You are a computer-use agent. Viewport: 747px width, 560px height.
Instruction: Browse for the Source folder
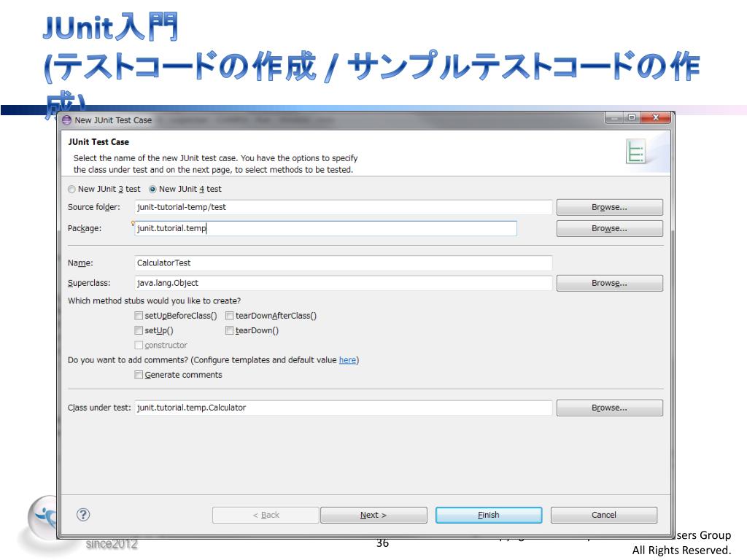point(609,207)
